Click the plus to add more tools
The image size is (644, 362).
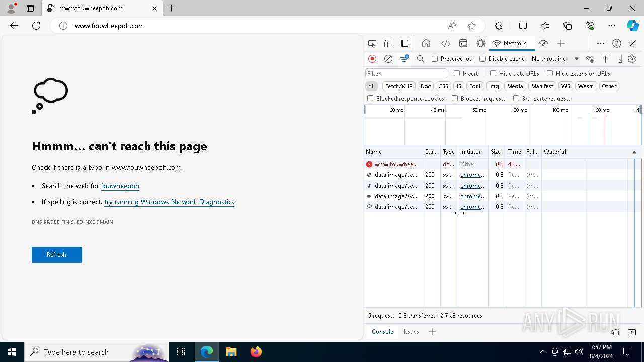561,43
